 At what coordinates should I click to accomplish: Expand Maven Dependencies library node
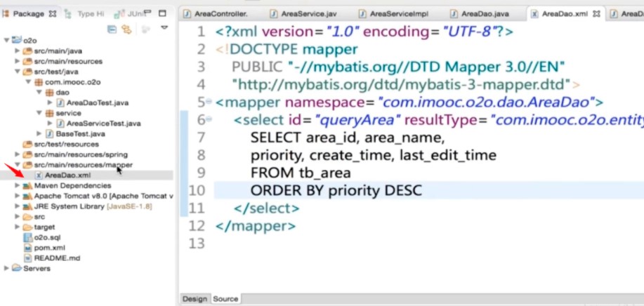tap(18, 186)
